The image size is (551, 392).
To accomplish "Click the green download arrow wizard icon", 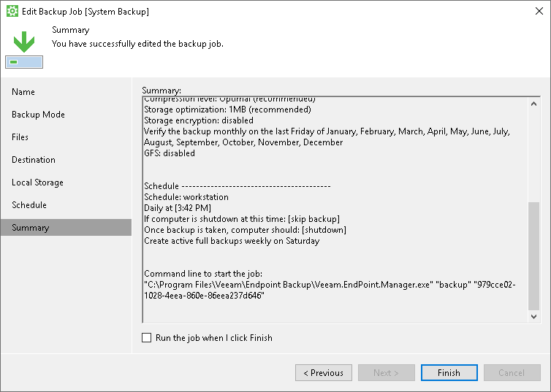I will [x=24, y=49].
